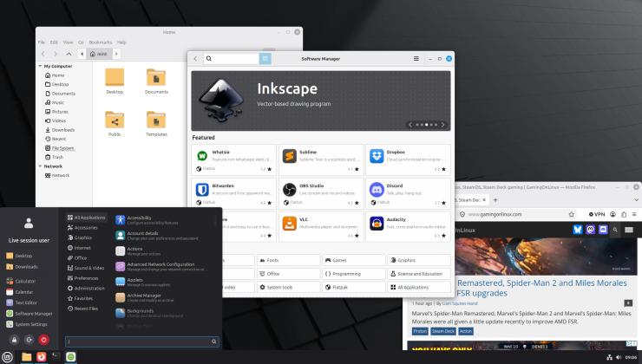Open Fonts category in Software Manager

point(289,260)
